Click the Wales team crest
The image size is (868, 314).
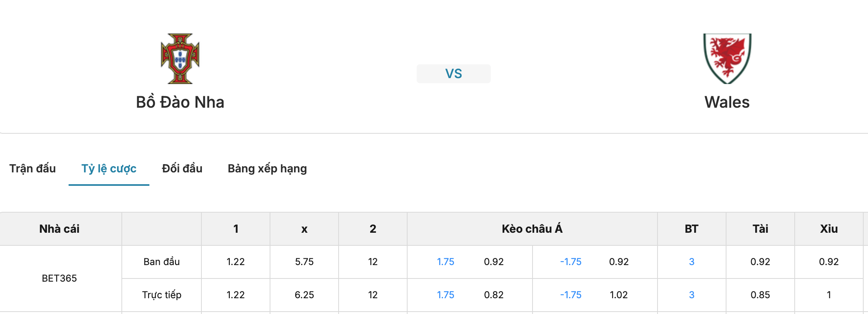[x=727, y=58]
